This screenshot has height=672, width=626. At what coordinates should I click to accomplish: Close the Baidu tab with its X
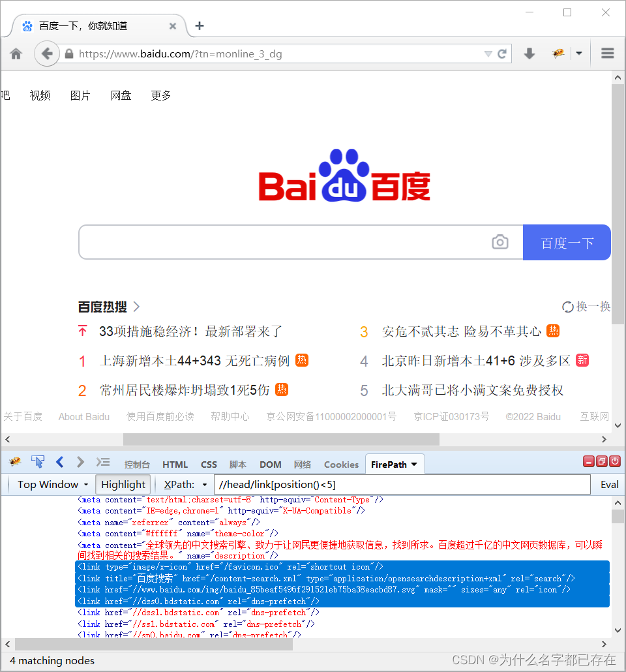click(173, 26)
